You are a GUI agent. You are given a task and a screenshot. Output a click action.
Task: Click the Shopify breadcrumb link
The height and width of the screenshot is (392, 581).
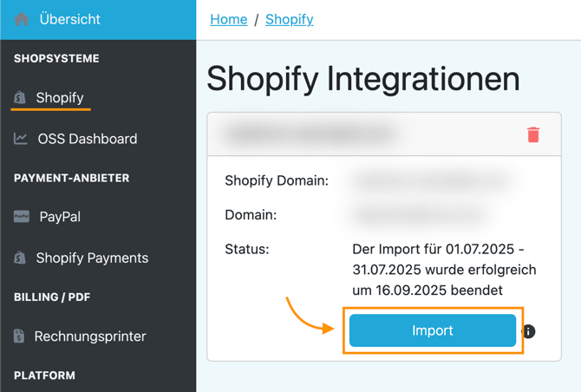tap(290, 19)
